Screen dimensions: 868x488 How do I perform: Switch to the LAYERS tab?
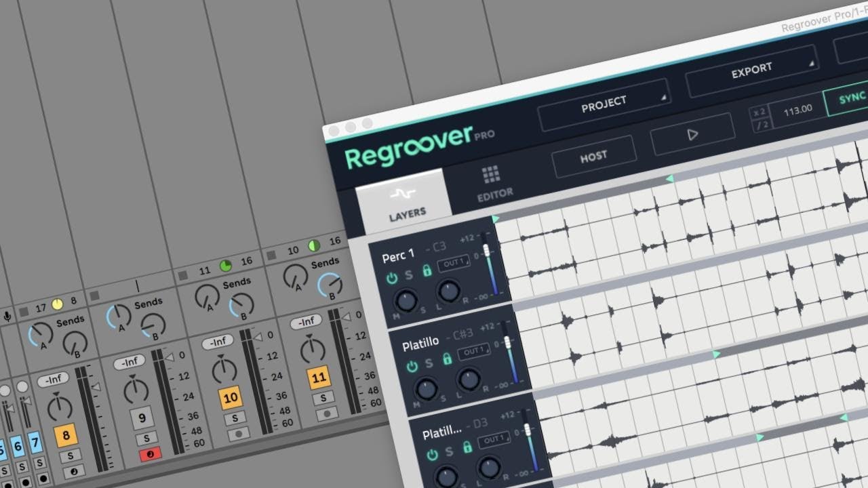406,203
